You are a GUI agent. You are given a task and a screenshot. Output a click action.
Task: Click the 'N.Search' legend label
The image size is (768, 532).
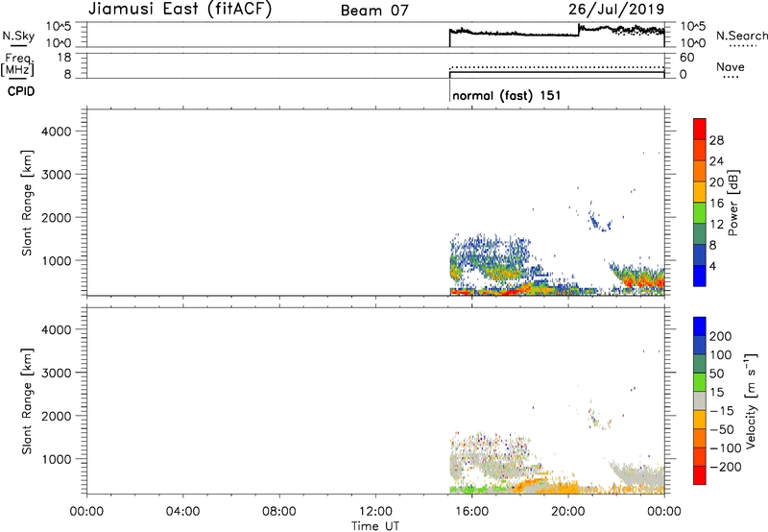(741, 36)
